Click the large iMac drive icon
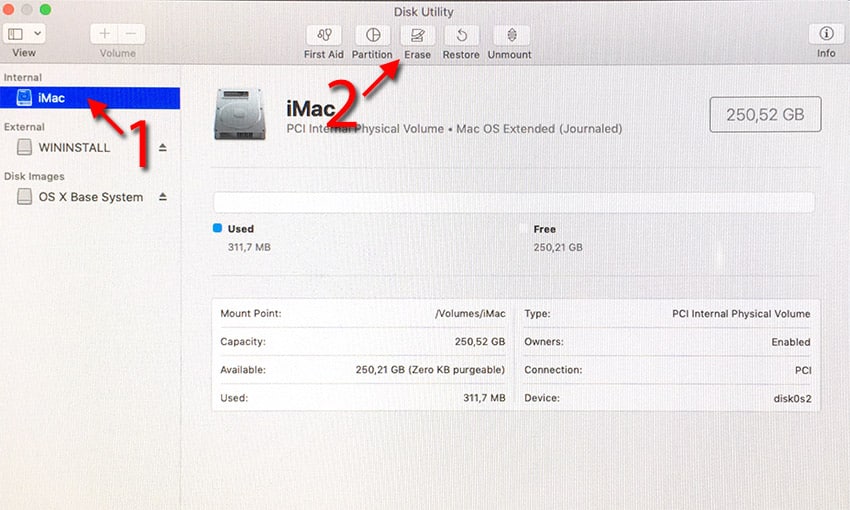Screen dimensions: 850x510 tap(240, 115)
